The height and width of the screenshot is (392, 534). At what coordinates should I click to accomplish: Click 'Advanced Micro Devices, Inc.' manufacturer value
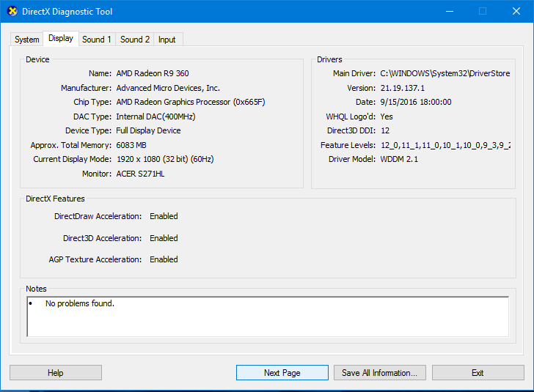click(168, 88)
